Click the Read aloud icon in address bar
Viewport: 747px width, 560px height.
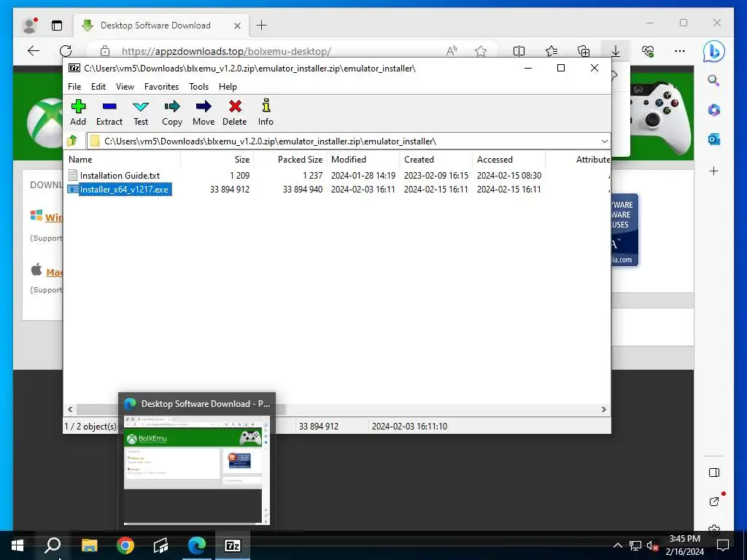pyautogui.click(x=451, y=51)
